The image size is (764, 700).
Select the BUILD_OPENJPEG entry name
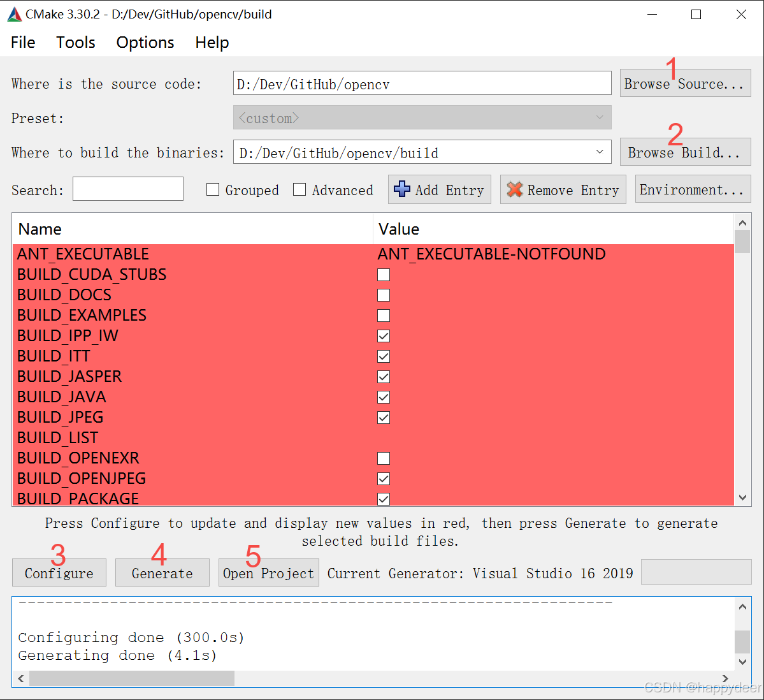(82, 479)
